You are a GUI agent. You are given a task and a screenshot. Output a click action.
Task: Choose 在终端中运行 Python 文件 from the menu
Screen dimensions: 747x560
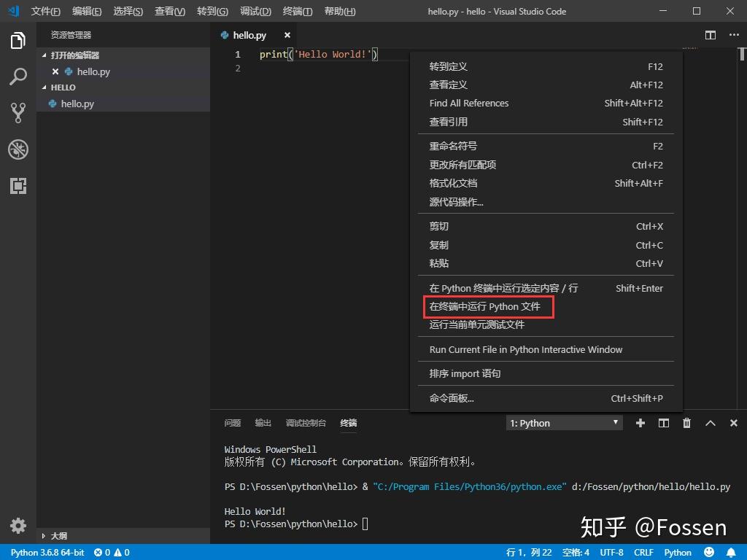488,307
